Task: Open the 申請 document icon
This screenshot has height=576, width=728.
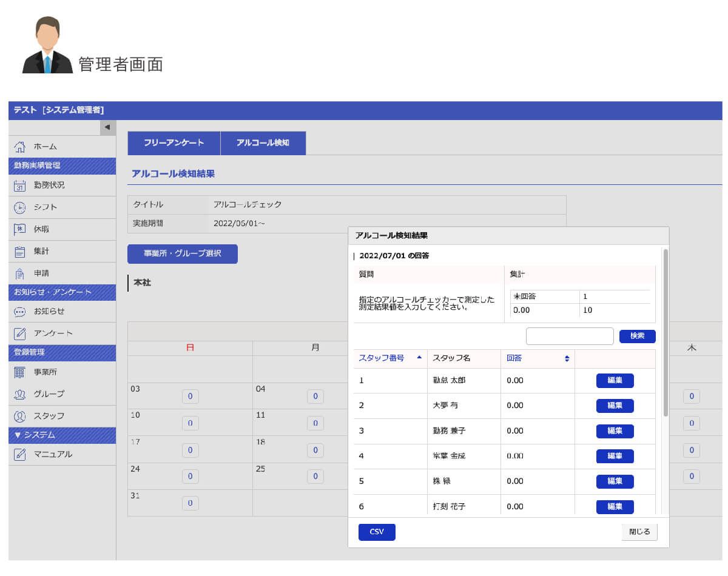Action: pos(19,273)
